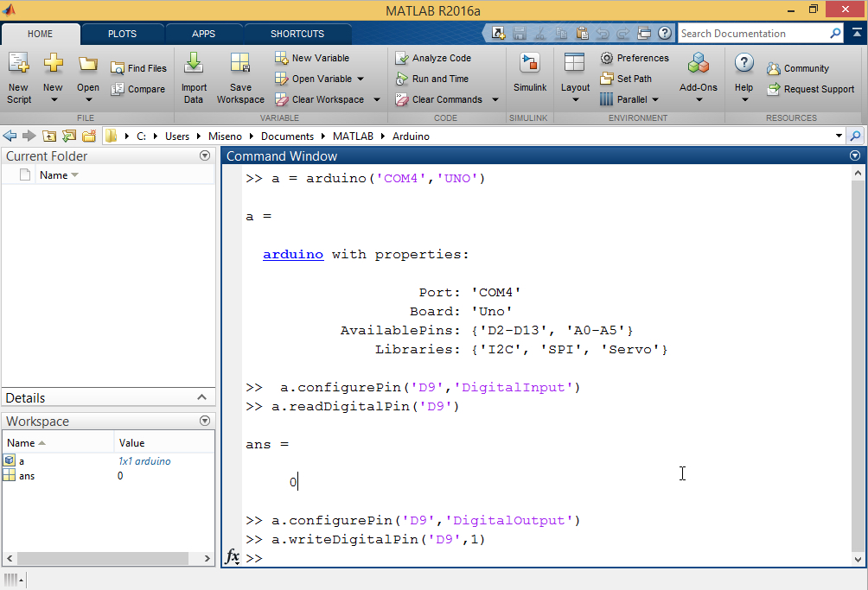This screenshot has width=868, height=590.
Task: Click Open Variable button
Action: click(x=313, y=79)
